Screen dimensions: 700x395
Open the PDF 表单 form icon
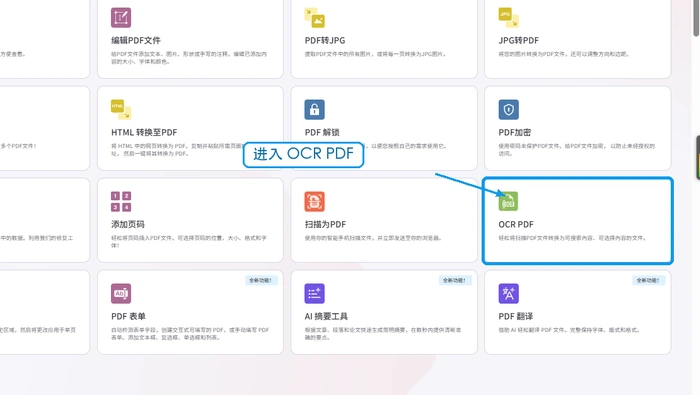121,293
